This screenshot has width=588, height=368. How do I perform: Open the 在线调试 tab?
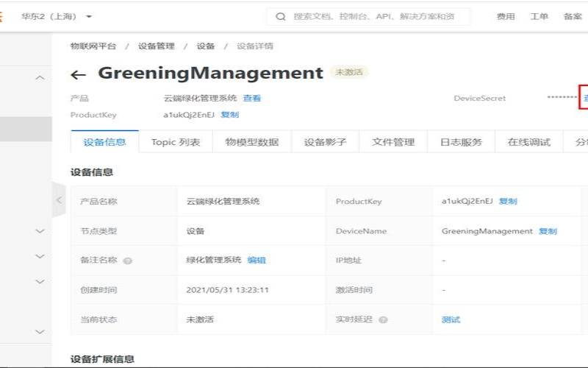(x=528, y=142)
